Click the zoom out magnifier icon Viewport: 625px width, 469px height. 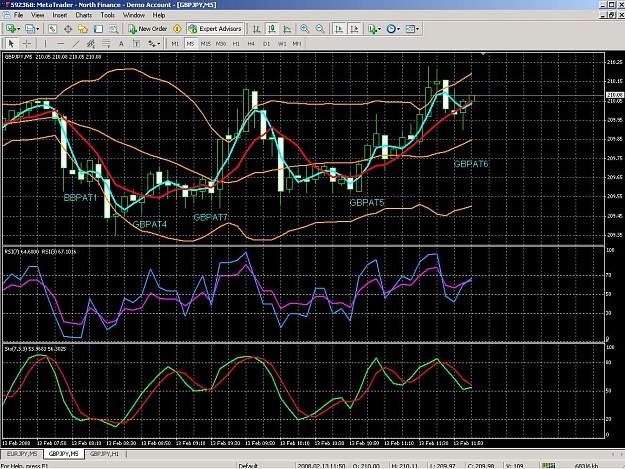point(320,29)
